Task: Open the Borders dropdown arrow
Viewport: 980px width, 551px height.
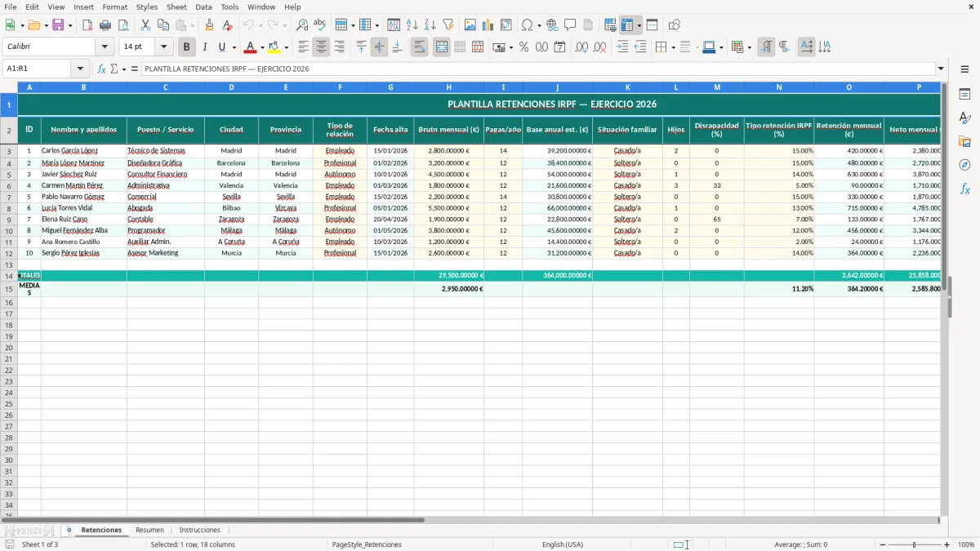Action: (673, 47)
